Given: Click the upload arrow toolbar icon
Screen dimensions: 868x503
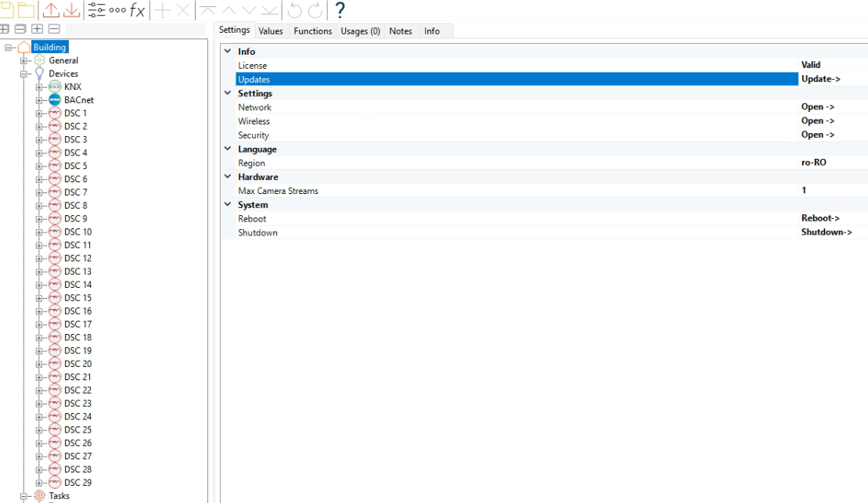Looking at the screenshot, I should (51, 9).
